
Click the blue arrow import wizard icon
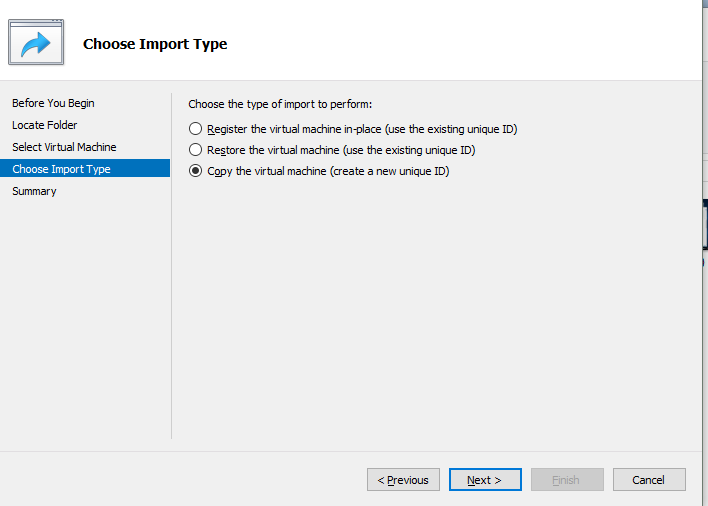click(36, 43)
